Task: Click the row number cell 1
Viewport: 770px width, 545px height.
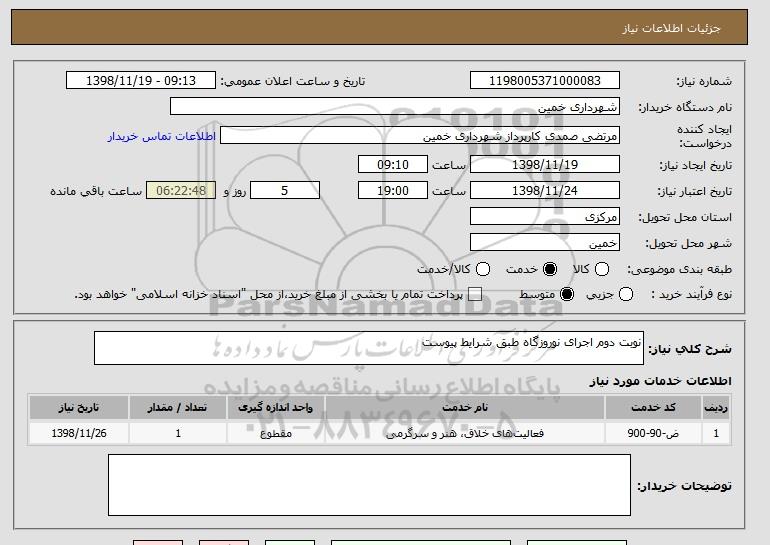Action: 716,434
